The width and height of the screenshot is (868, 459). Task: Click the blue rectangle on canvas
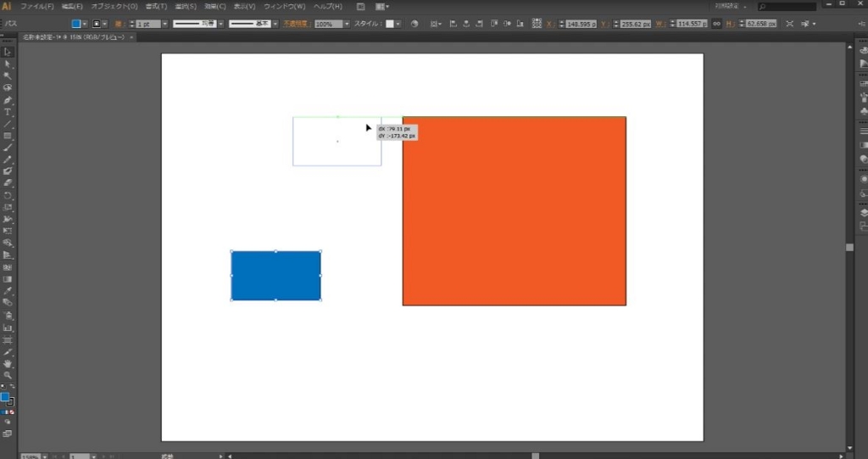[275, 276]
